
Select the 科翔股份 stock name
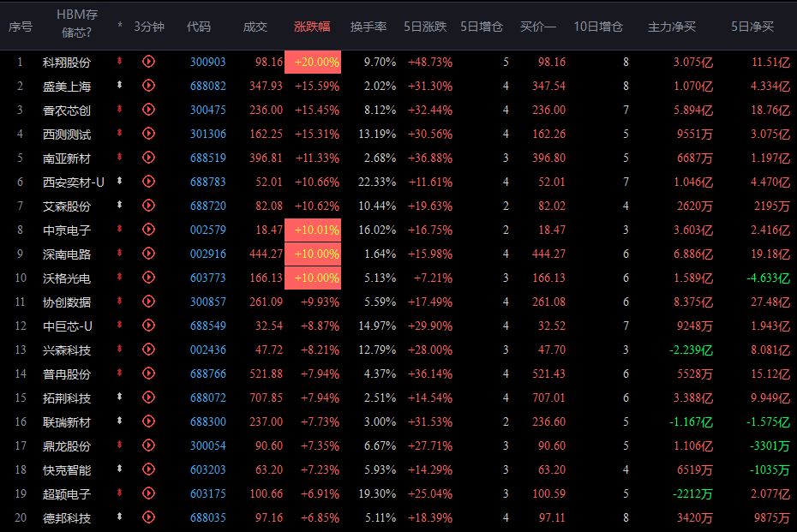(x=67, y=63)
